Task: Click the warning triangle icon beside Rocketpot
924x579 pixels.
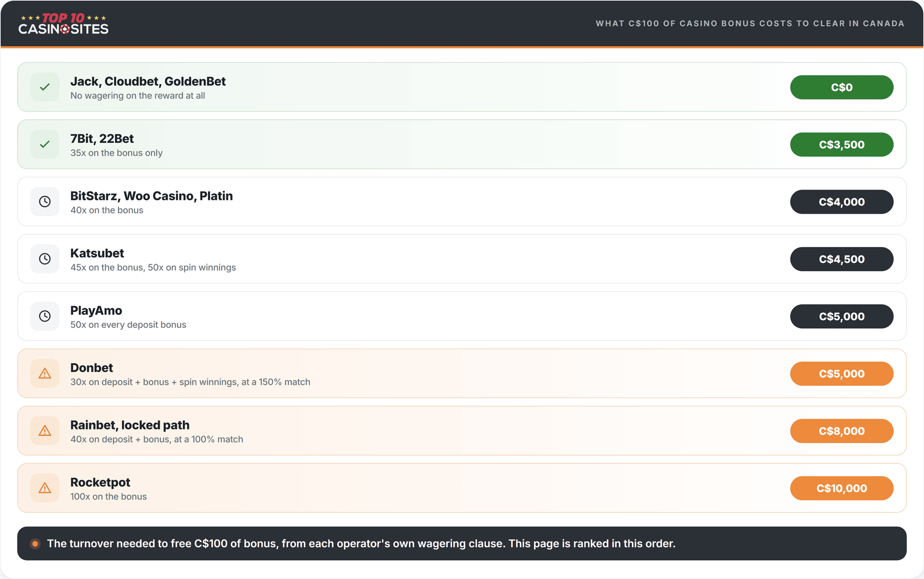Action: (x=45, y=488)
